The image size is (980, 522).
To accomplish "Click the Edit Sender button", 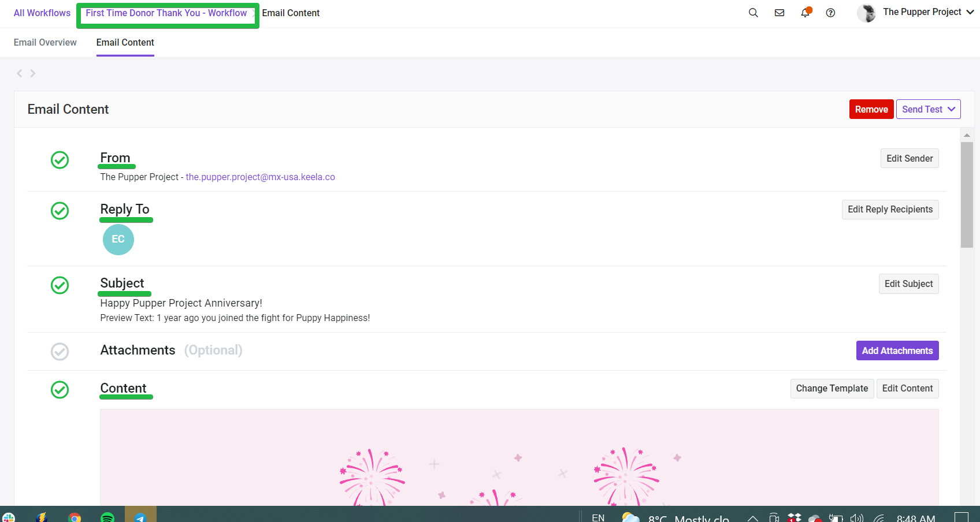I will click(x=910, y=158).
